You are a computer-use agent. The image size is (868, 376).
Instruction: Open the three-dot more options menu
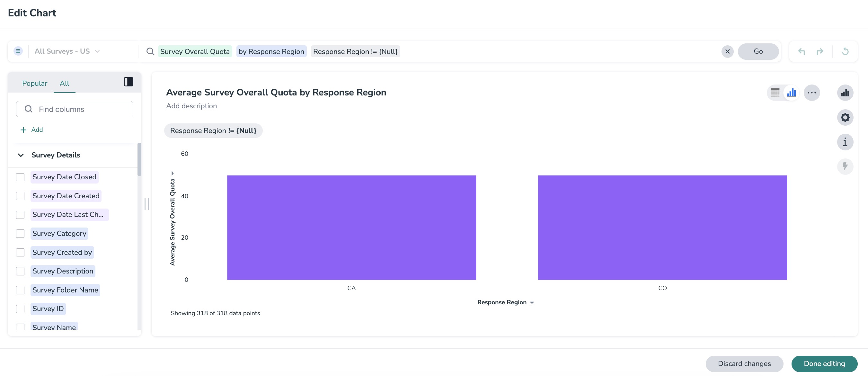point(811,93)
